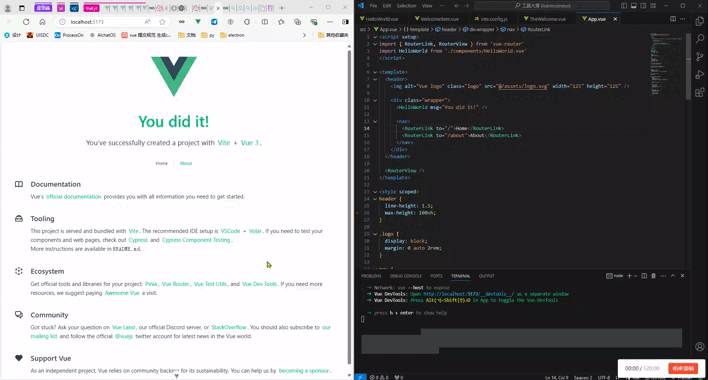Open browser split screen icon
The height and width of the screenshot is (380, 708).
click(265, 22)
